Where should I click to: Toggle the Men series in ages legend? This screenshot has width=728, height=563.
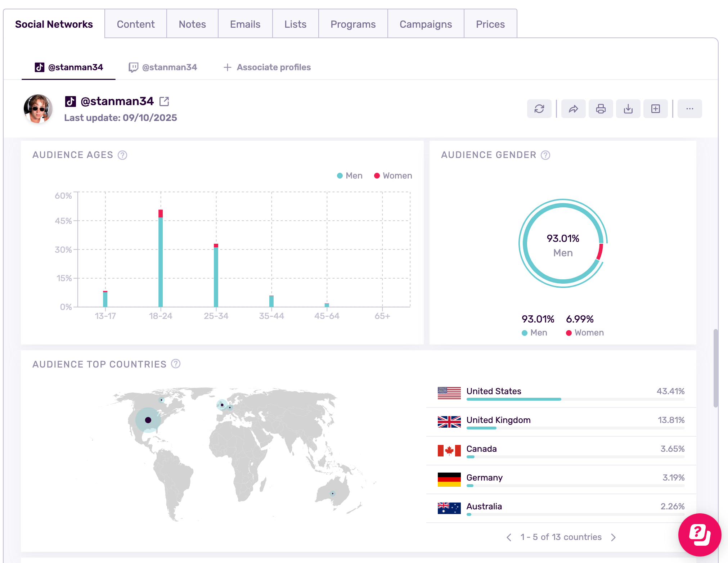(350, 176)
